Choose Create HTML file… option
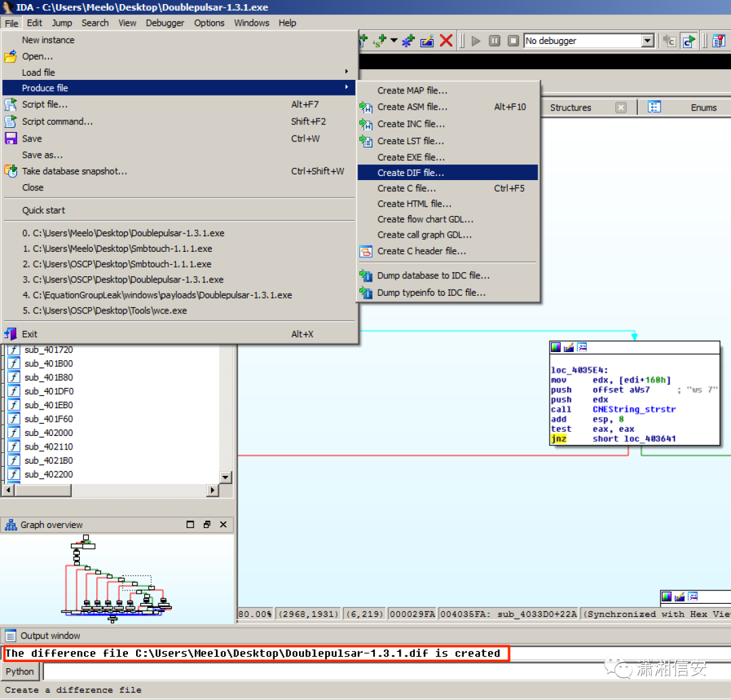 pos(447,204)
